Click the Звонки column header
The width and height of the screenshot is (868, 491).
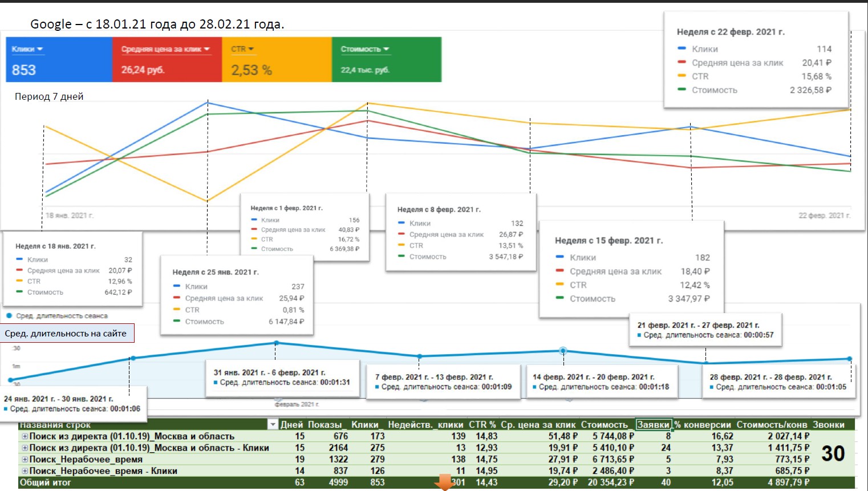coord(828,424)
